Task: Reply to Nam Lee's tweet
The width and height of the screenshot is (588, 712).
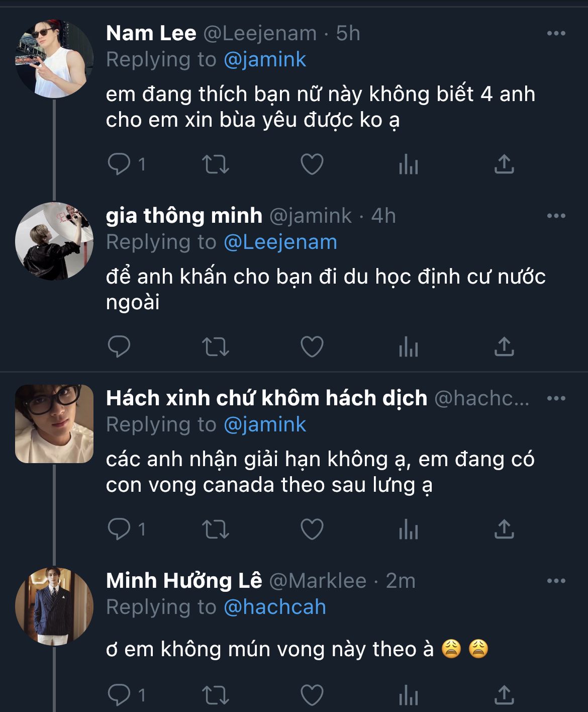Action: pyautogui.click(x=120, y=164)
